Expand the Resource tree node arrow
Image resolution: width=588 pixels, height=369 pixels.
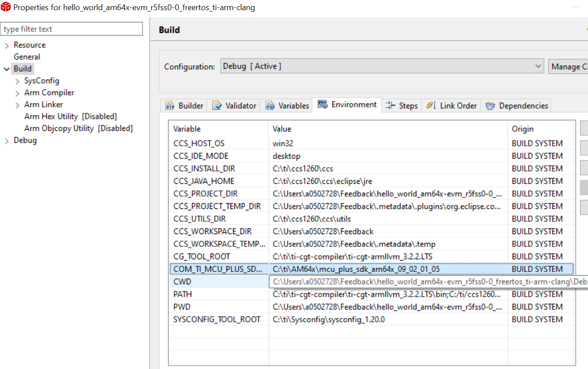point(7,45)
